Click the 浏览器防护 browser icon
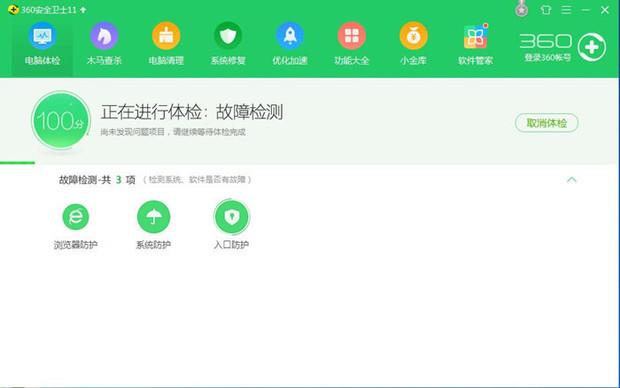Image resolution: width=620 pixels, height=388 pixels. pyautogui.click(x=76, y=217)
